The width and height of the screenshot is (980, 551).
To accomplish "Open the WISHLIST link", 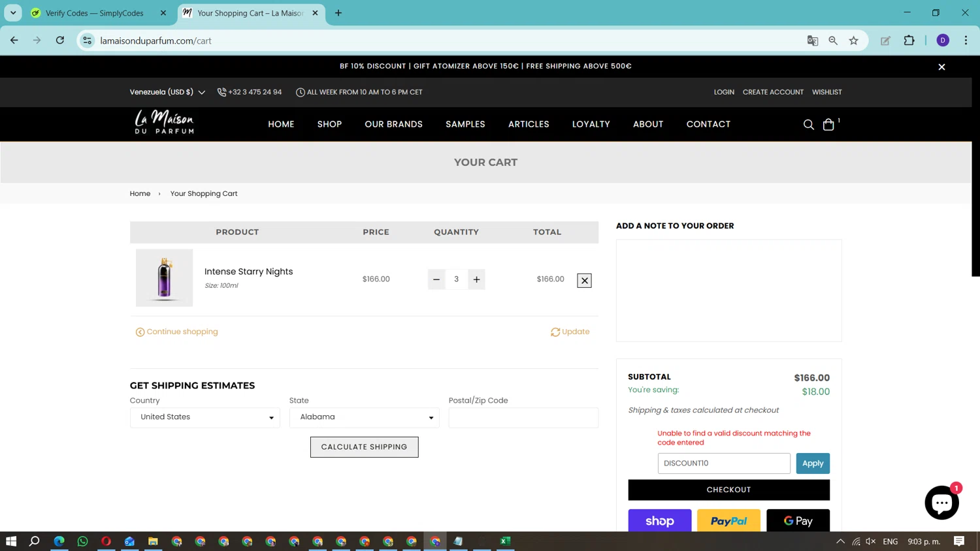I will 826,92.
